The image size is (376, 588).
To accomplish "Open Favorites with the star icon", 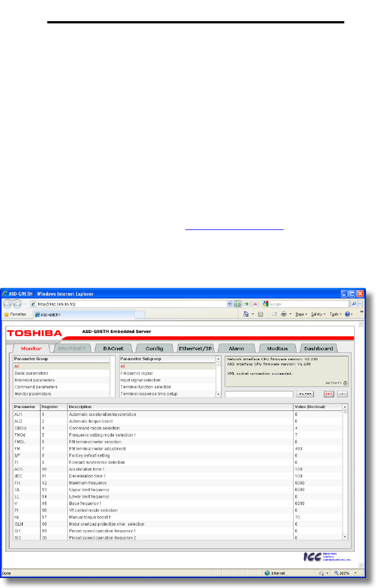I will [x=6, y=315].
